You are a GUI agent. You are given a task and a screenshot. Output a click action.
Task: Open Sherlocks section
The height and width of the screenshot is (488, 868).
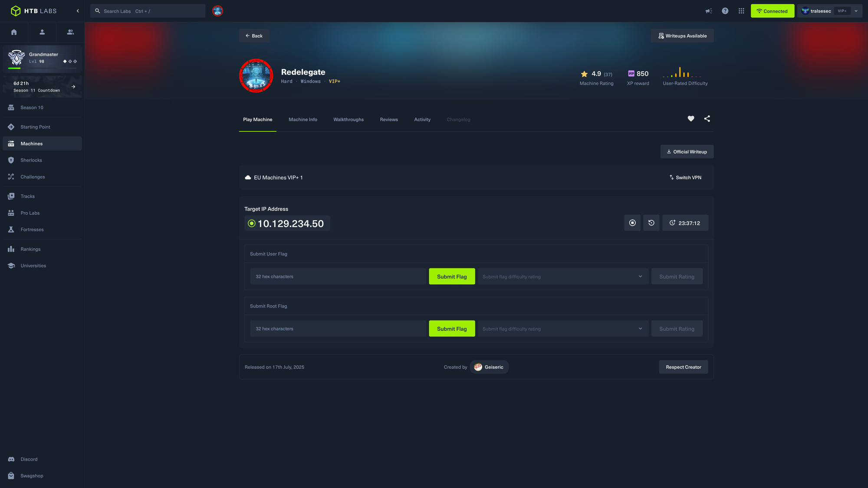click(42, 160)
